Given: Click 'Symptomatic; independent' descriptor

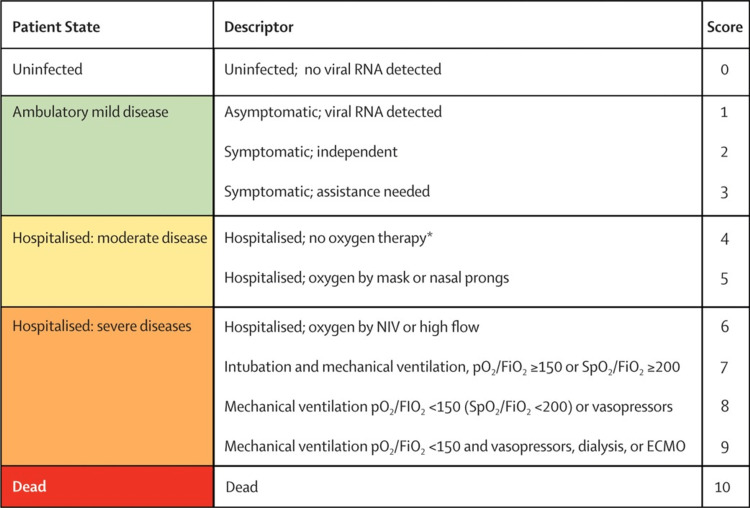Looking at the screenshot, I should (311, 152).
